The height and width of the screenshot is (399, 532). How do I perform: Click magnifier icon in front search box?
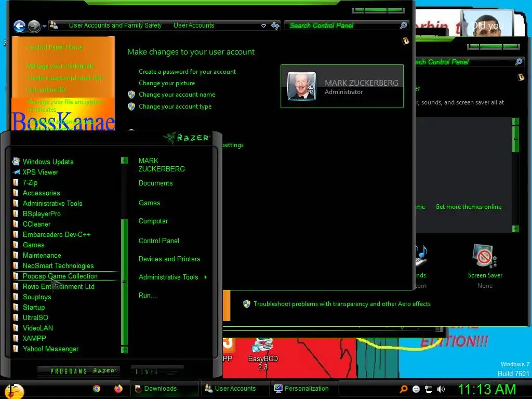[403, 25]
